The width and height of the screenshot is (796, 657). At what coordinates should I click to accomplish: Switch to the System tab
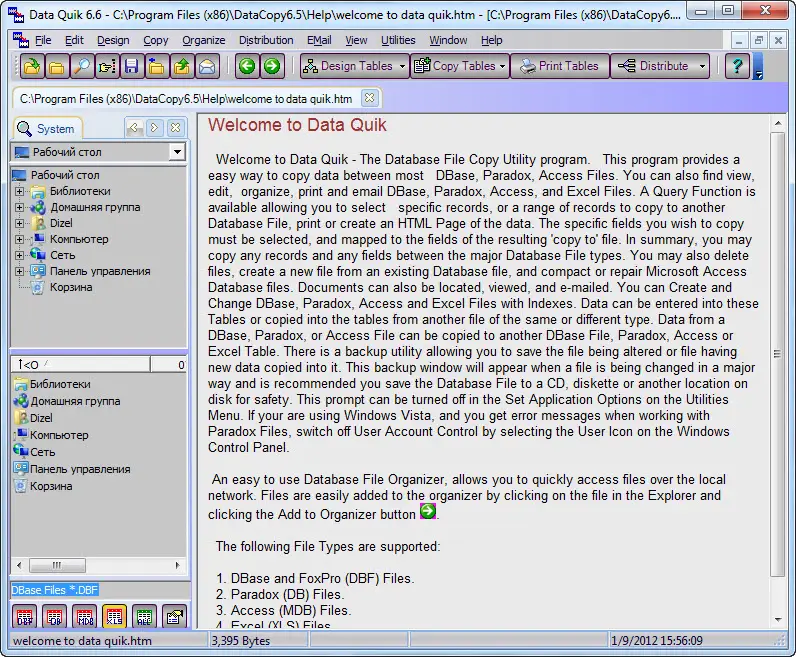click(47, 128)
